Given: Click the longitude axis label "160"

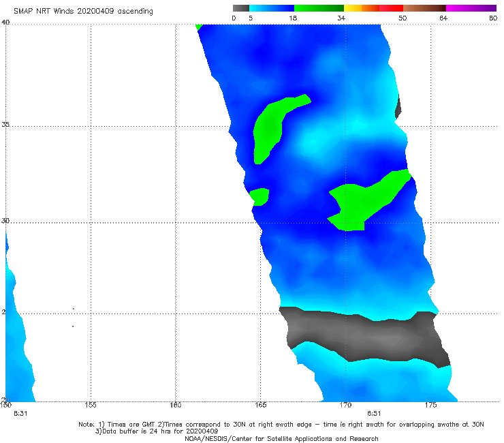Looking at the screenshot, I should coord(176,405).
